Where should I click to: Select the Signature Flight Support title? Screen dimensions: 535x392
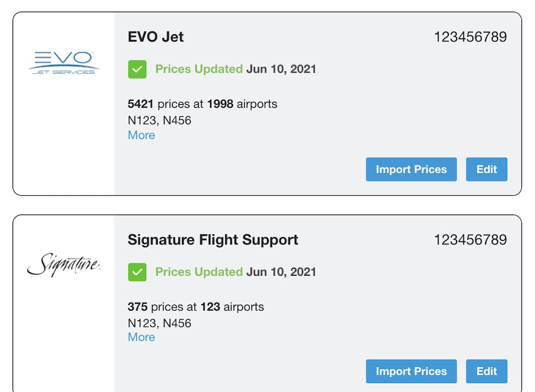point(213,240)
